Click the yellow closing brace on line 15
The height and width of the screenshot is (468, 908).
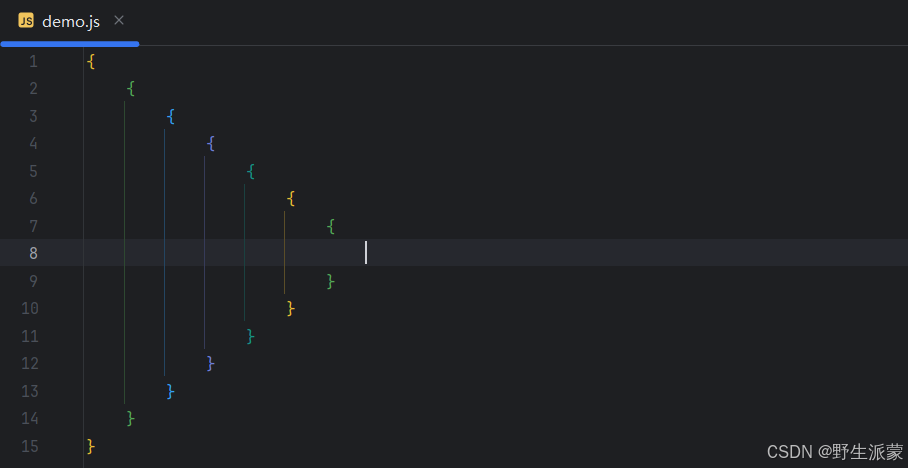coord(91,447)
